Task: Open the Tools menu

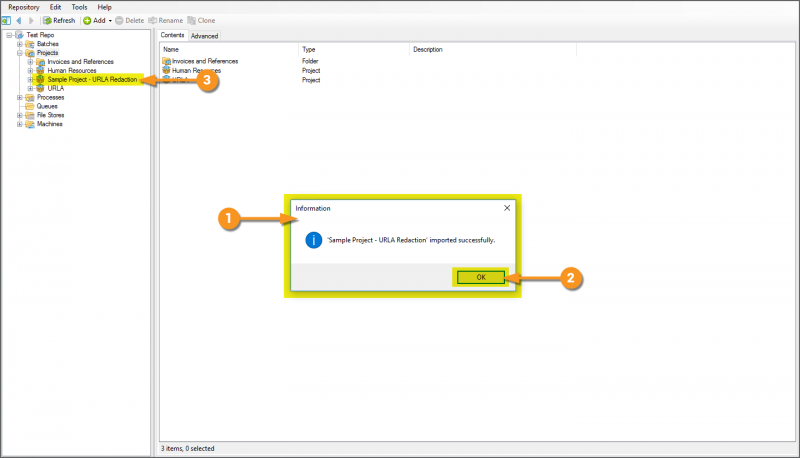Action: click(79, 7)
